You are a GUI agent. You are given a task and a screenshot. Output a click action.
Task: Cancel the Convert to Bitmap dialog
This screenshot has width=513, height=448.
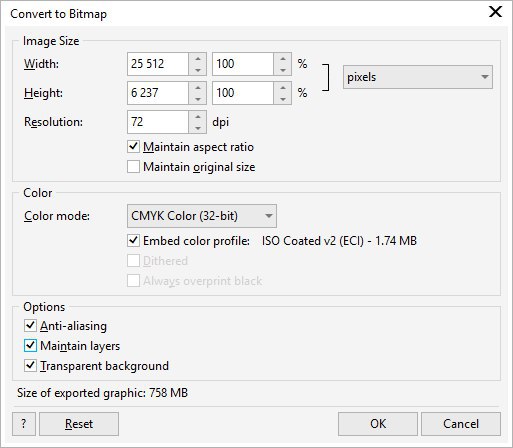pyautogui.click(x=461, y=424)
